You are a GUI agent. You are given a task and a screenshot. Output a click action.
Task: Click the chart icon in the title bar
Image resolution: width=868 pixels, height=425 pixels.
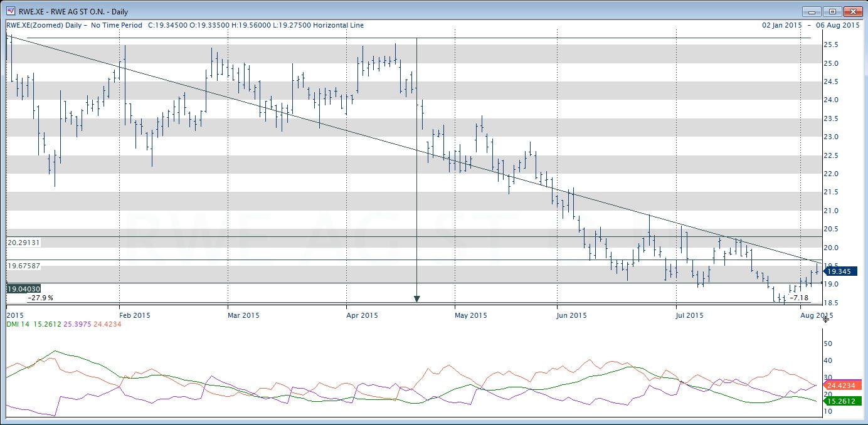11,11
